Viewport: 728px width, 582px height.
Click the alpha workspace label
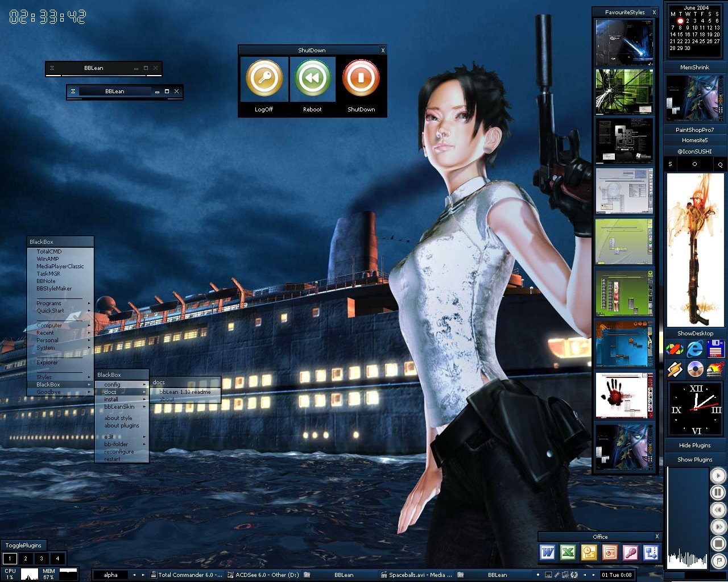tap(111, 575)
